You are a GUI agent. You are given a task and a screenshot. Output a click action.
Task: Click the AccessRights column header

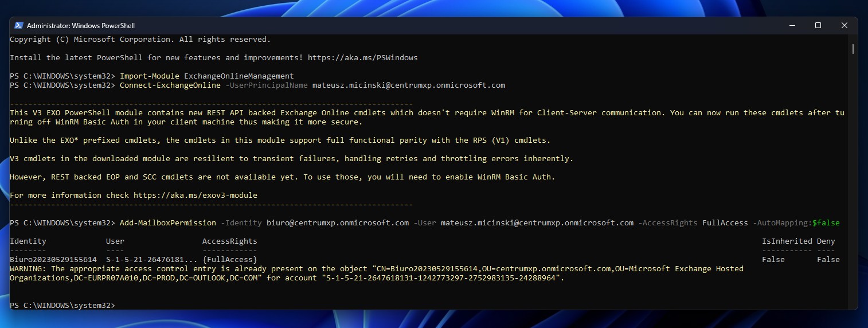[x=230, y=241]
